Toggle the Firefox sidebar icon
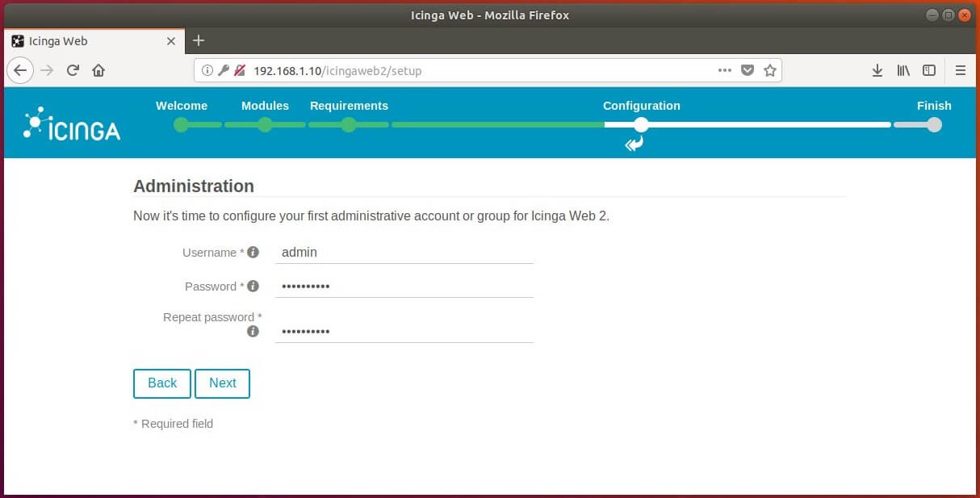 click(929, 70)
